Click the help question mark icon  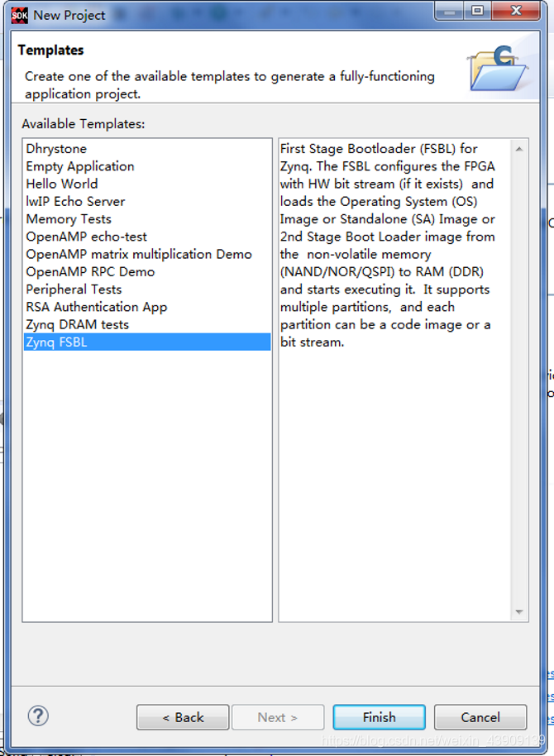point(38,715)
